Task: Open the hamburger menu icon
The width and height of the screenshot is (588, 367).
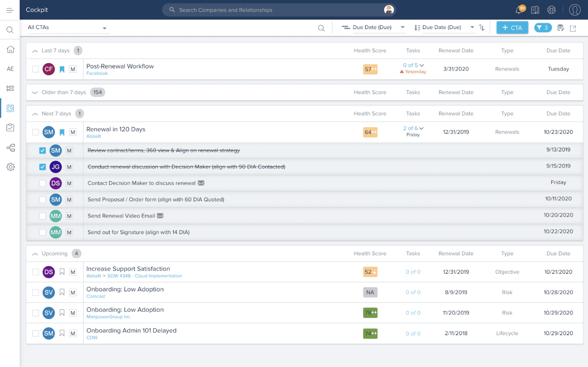Action: [x=10, y=10]
